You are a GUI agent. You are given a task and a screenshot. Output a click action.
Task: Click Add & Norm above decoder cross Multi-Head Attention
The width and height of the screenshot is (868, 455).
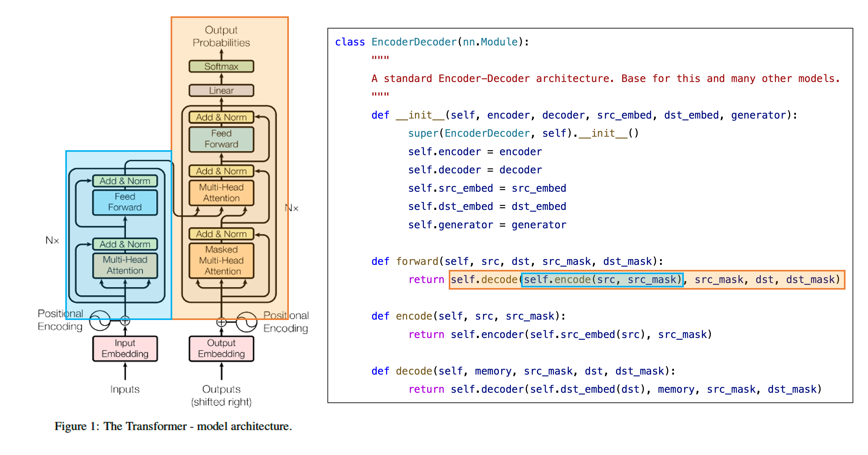[221, 171]
